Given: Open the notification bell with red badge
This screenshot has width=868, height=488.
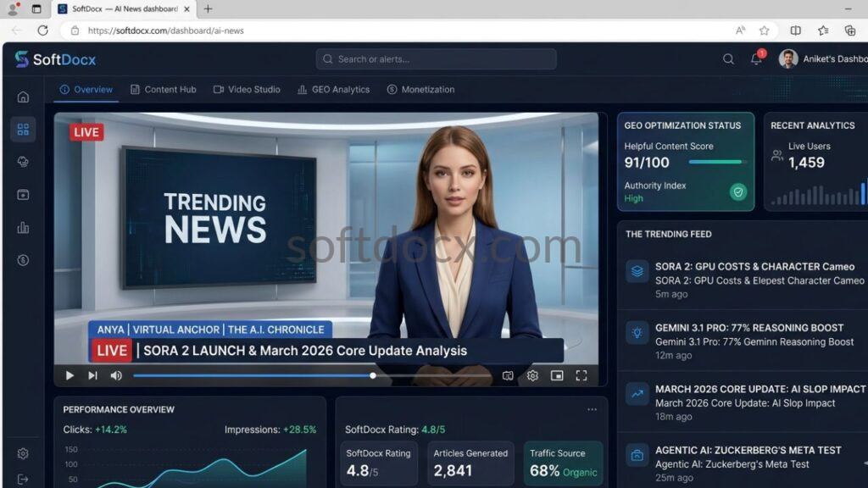Looking at the screenshot, I should click(x=757, y=59).
